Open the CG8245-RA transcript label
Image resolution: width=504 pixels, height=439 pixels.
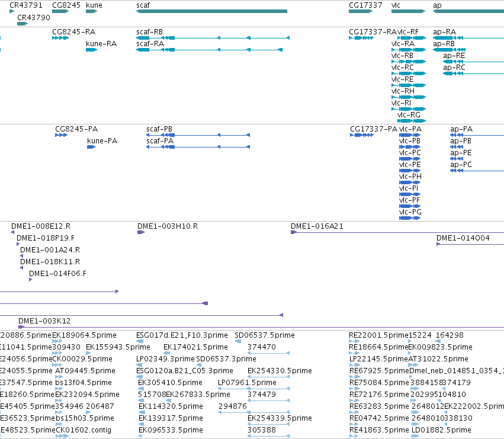pos(74,32)
